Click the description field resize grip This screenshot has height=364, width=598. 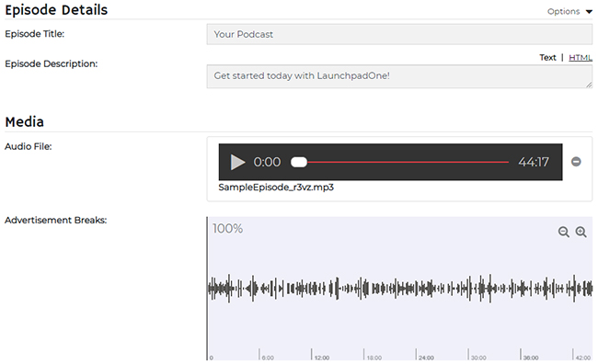pyautogui.click(x=589, y=85)
